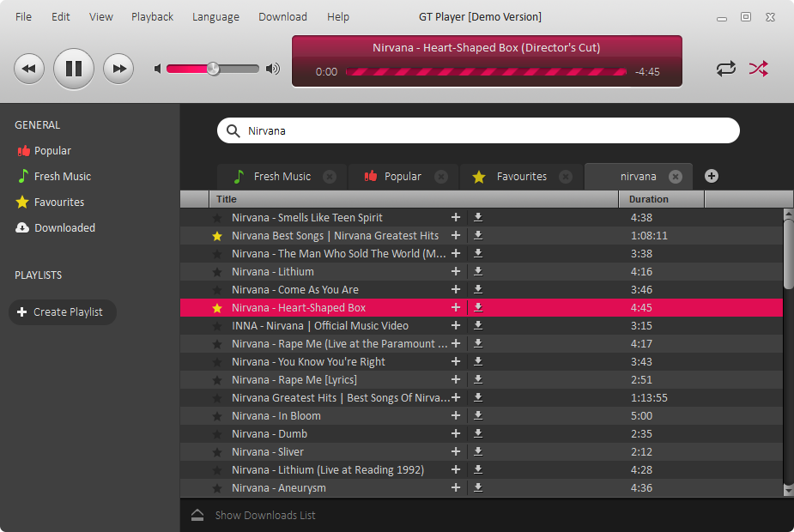The height and width of the screenshot is (532, 794).
Task: Close the Popular tab
Action: 441,177
